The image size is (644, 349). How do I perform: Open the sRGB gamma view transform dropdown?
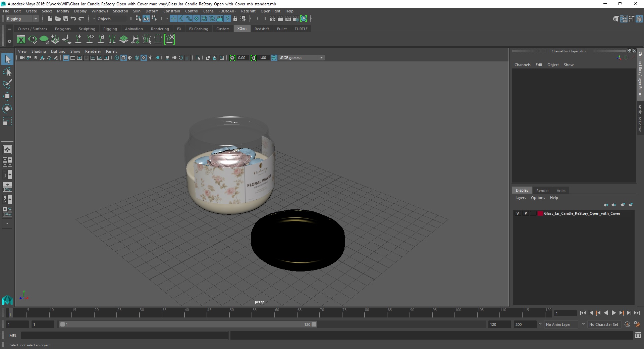click(x=301, y=58)
